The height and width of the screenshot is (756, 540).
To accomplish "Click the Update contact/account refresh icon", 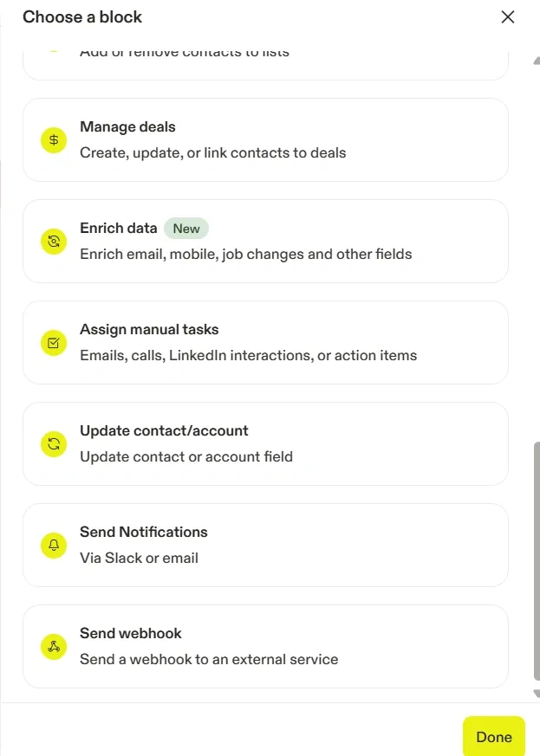I will coord(54,444).
